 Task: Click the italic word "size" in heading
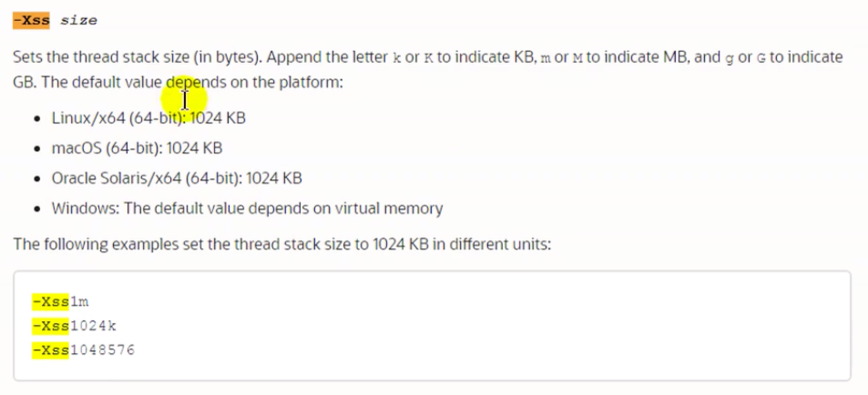[x=78, y=20]
